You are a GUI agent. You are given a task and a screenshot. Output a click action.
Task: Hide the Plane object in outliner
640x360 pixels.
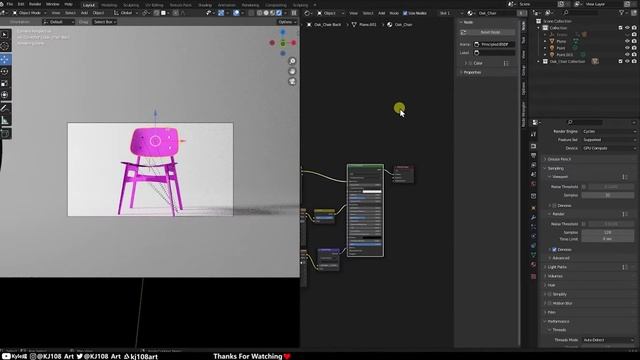pyautogui.click(x=627, y=41)
